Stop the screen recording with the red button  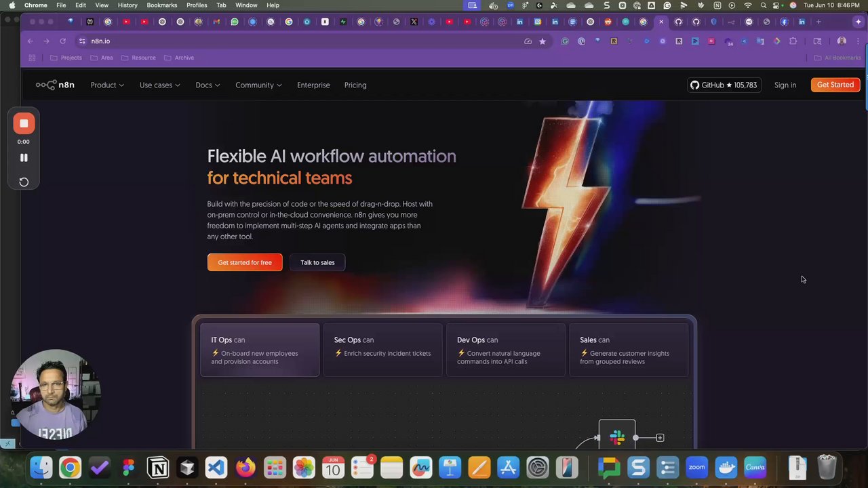pyautogui.click(x=24, y=123)
